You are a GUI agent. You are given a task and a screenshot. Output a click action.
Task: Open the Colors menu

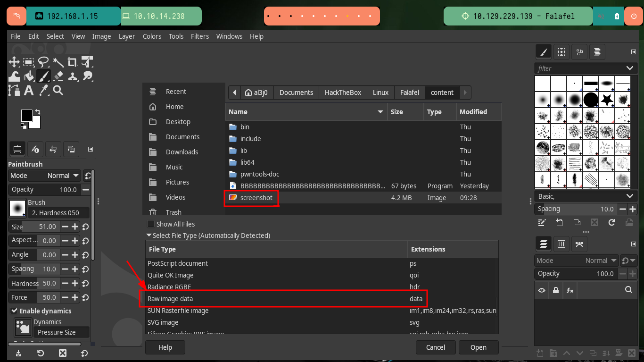(152, 36)
